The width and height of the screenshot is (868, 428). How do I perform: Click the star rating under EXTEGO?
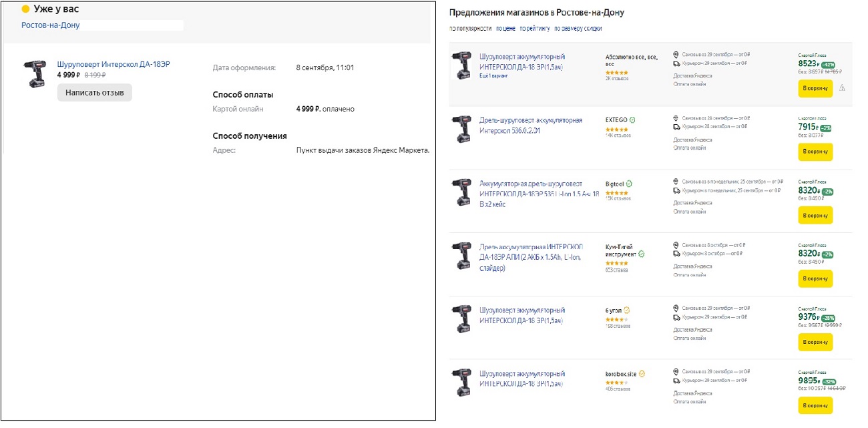(x=616, y=129)
